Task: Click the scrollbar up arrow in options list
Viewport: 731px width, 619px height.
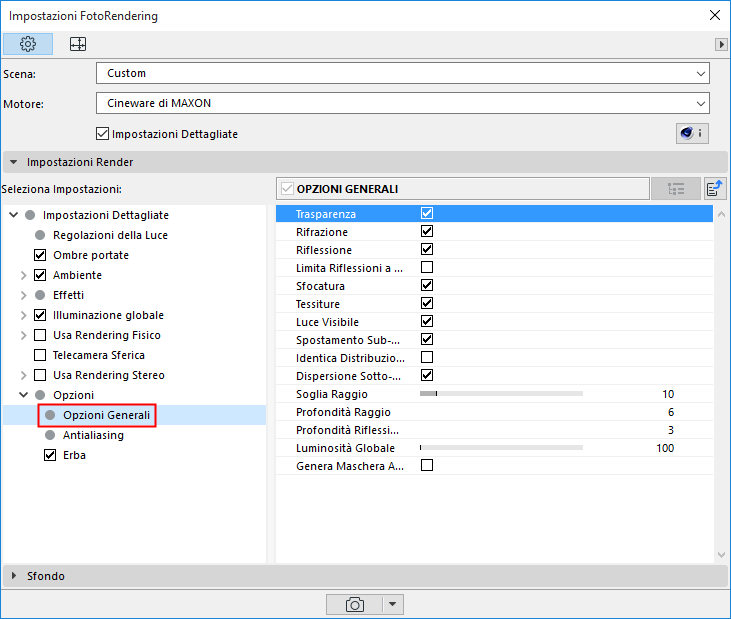Action: (x=721, y=214)
